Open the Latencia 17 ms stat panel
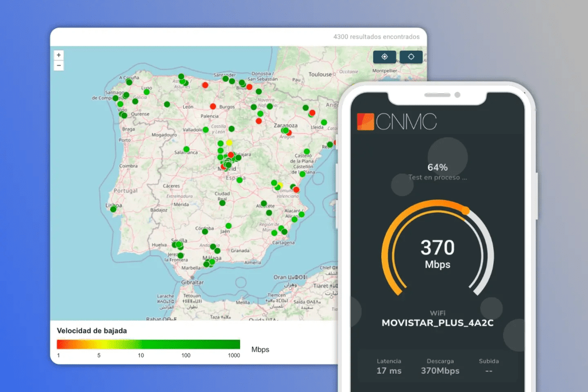The width and height of the screenshot is (588, 392). (x=388, y=366)
